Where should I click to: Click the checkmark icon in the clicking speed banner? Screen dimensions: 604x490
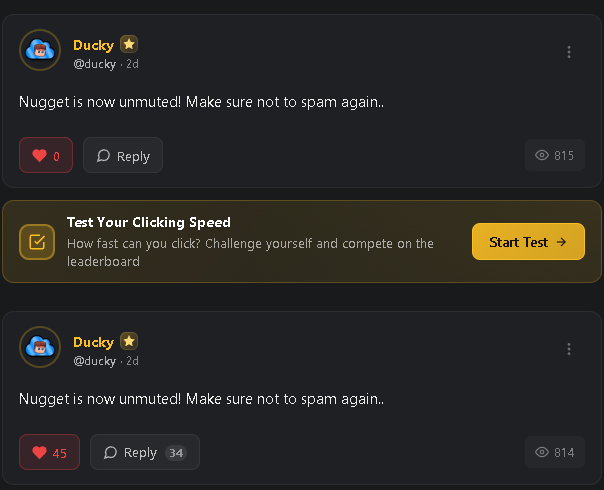click(x=37, y=241)
